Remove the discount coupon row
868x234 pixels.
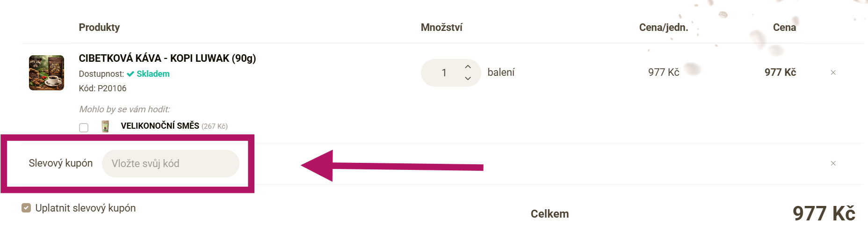[833, 163]
